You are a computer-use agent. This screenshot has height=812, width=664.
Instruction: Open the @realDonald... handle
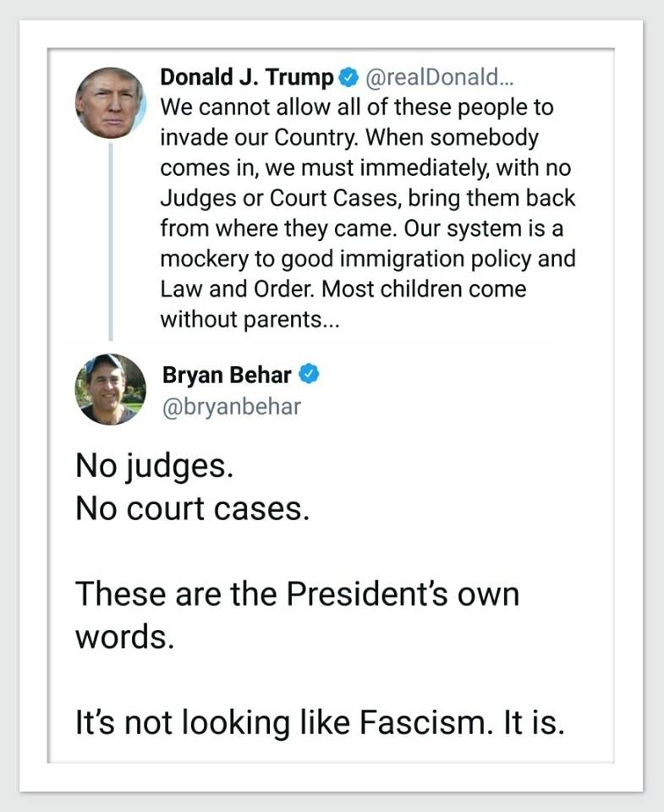click(432, 78)
